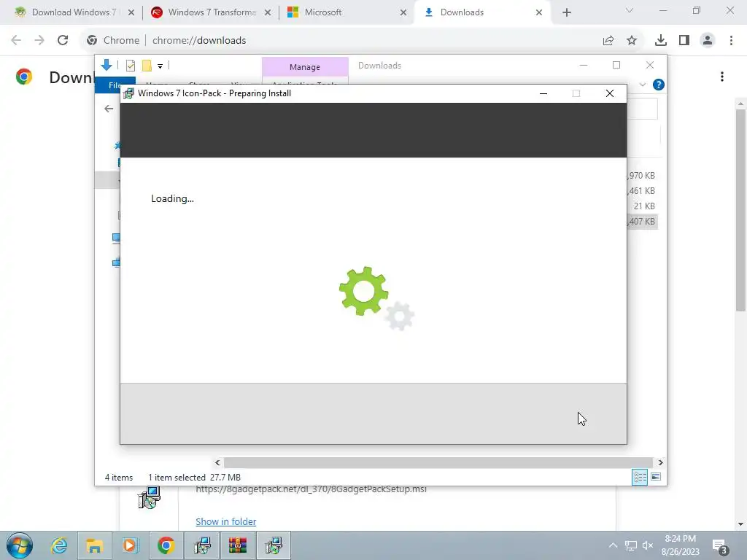
Task: Maximize the Explorer Downloads window
Action: click(616, 65)
